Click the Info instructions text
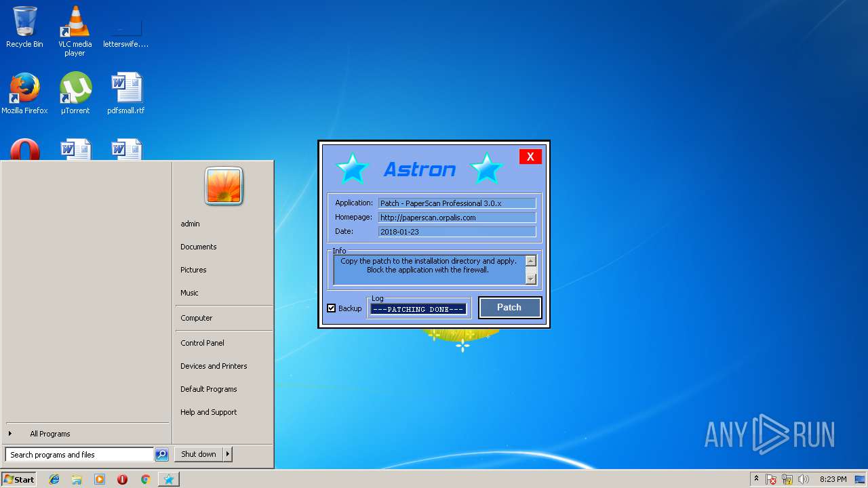 pos(429,265)
